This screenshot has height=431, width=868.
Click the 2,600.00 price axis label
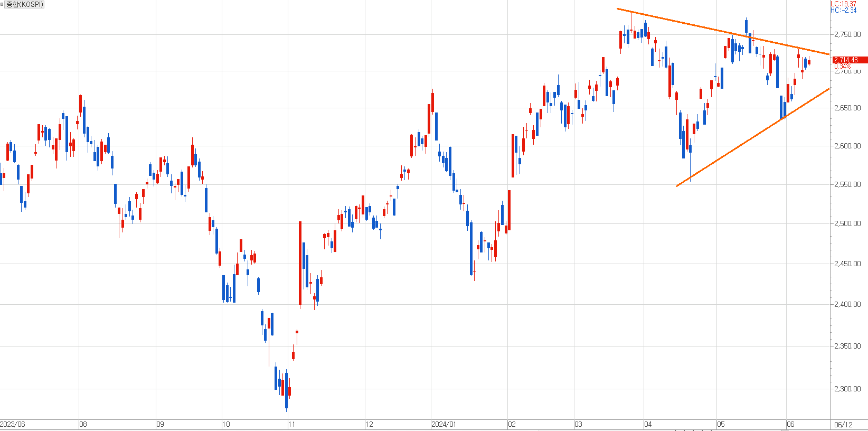click(847, 146)
